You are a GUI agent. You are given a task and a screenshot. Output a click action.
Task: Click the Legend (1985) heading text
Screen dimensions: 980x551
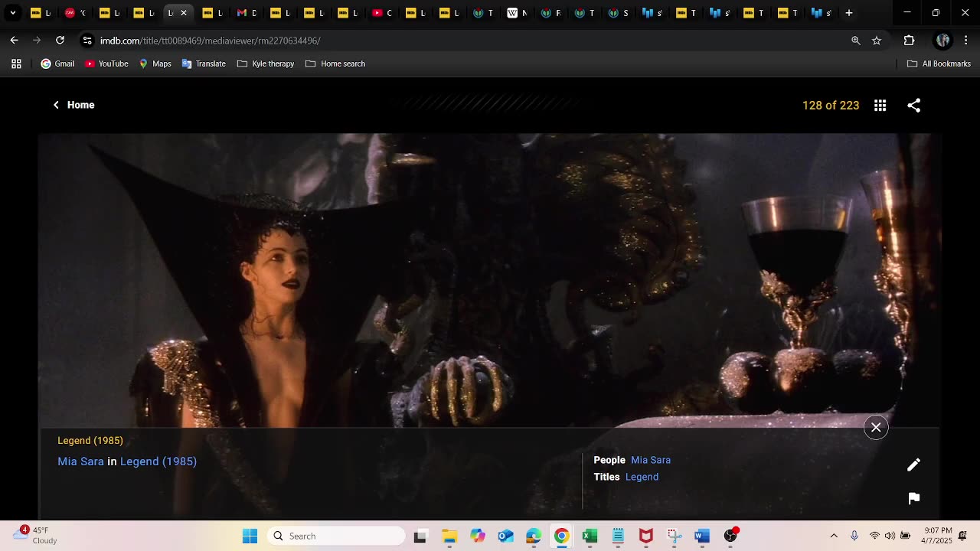tap(90, 440)
